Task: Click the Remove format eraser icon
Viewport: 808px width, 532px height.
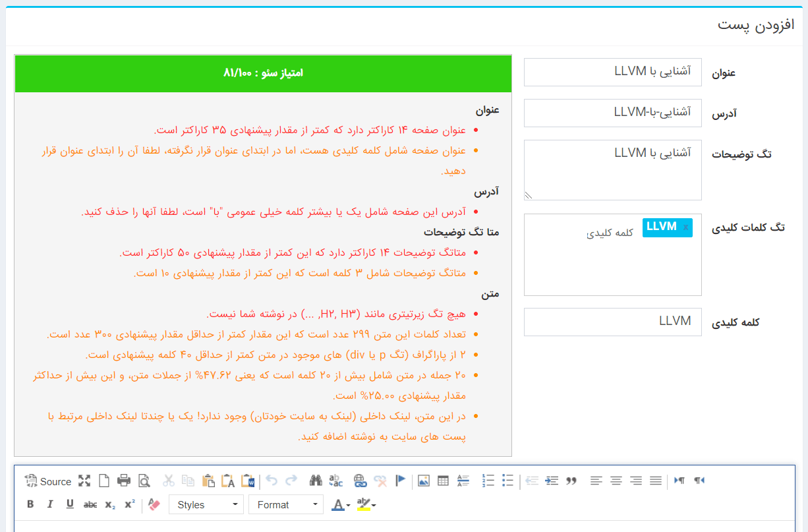Action: click(x=154, y=504)
